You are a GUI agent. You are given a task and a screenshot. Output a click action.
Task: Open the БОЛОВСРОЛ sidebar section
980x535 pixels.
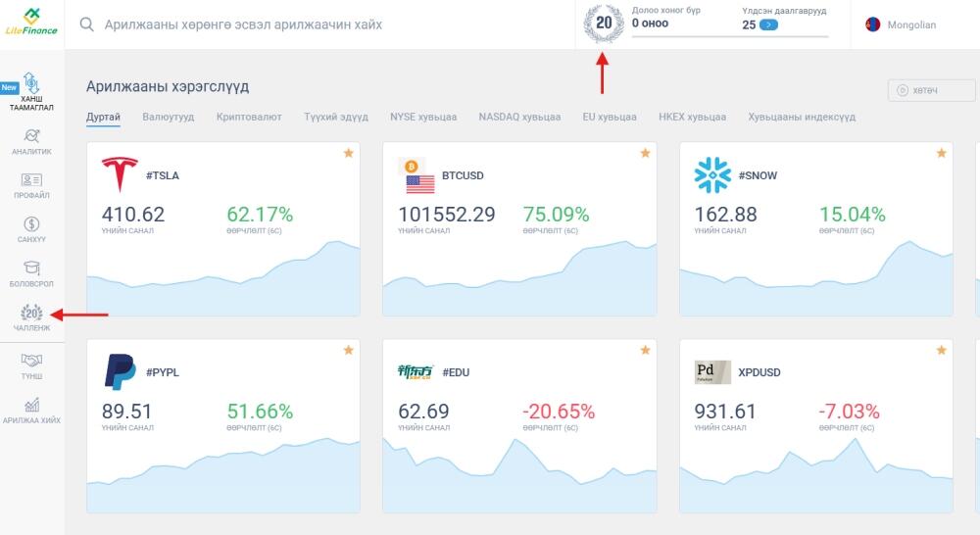pyautogui.click(x=31, y=274)
